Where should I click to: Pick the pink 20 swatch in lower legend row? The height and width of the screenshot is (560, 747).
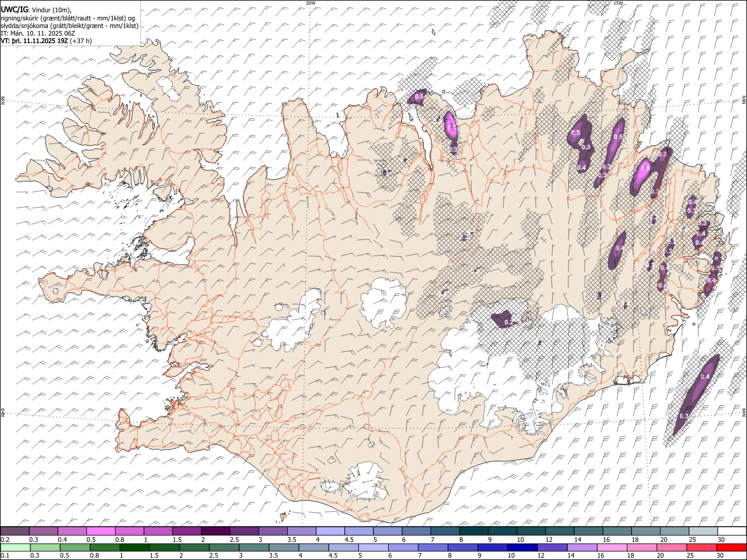tap(671, 547)
